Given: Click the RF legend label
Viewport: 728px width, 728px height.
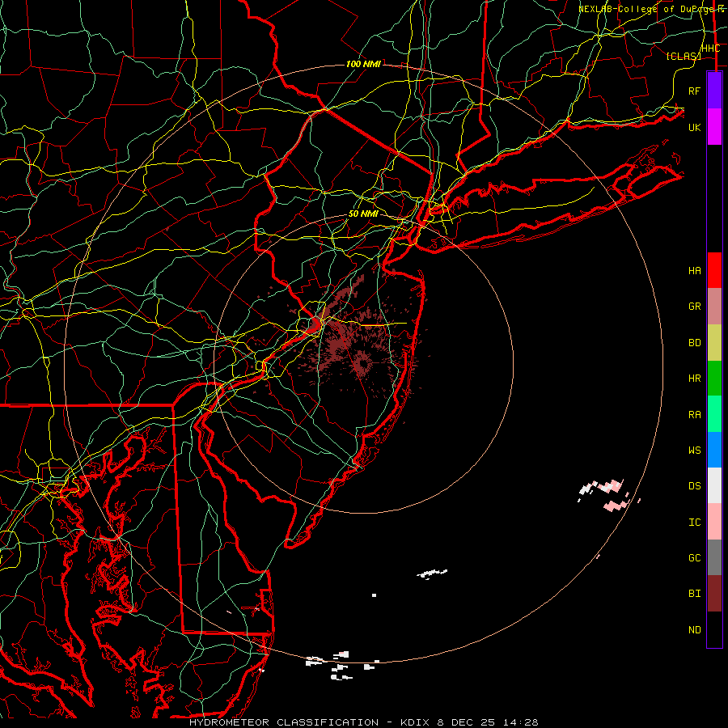Looking at the screenshot, I should (695, 91).
